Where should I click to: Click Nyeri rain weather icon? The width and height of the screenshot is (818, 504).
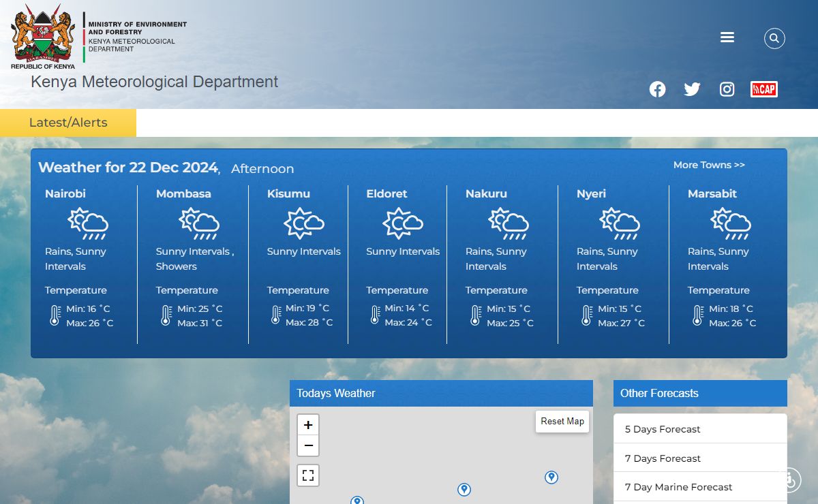[620, 223]
